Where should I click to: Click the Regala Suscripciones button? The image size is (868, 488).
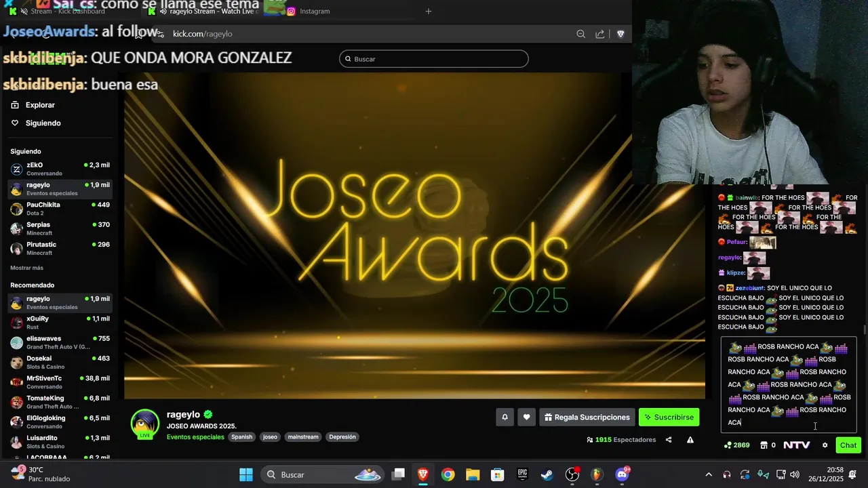coord(587,418)
